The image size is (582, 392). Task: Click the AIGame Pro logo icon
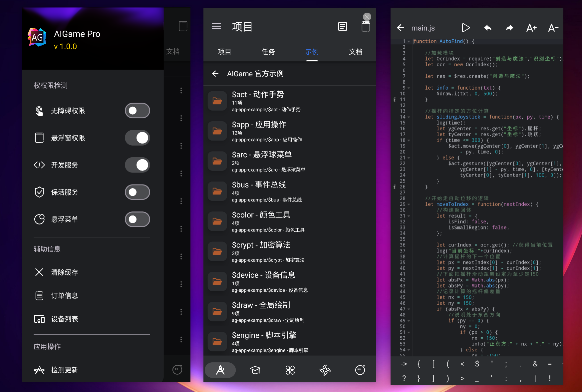click(x=37, y=37)
